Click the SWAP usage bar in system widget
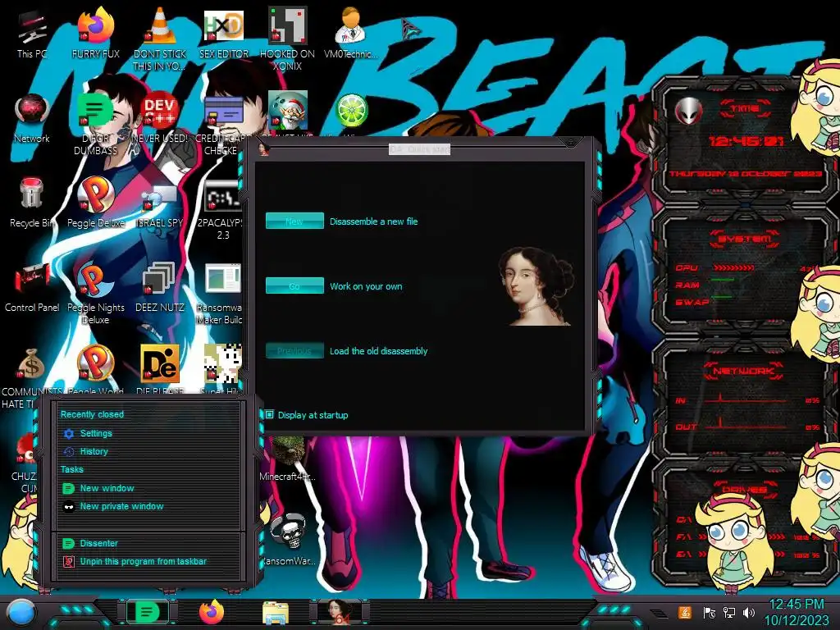This screenshot has width=840, height=630. tap(722, 297)
